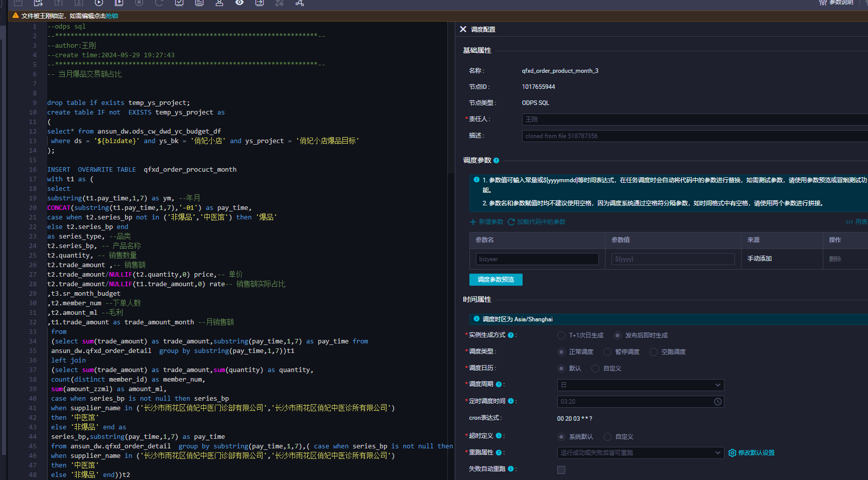Click line number 16 in editor gutter

coord(33,170)
